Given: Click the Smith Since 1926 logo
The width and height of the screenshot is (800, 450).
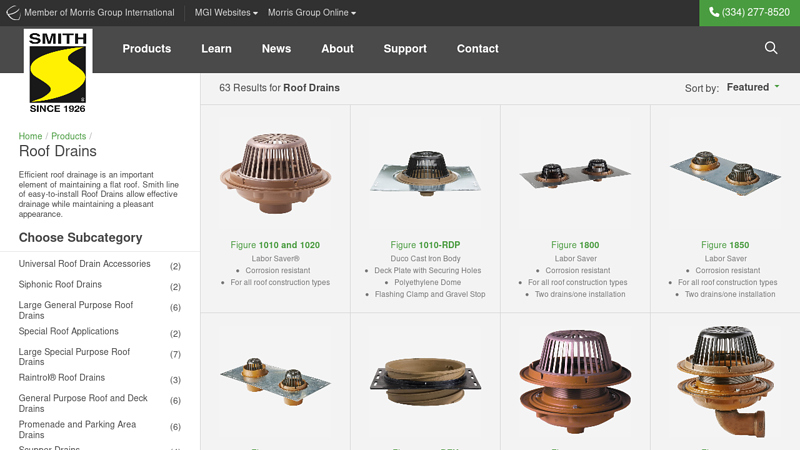Looking at the screenshot, I should pyautogui.click(x=58, y=71).
